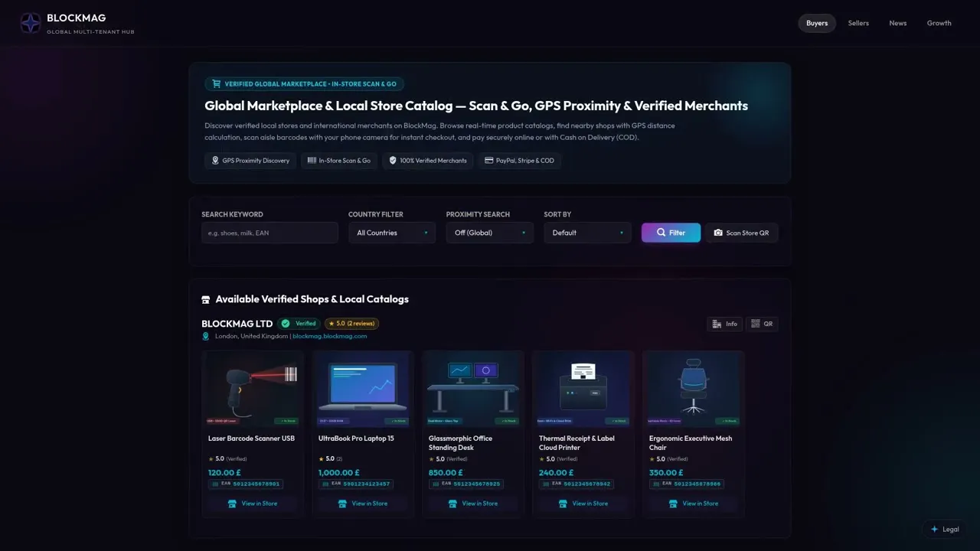The width and height of the screenshot is (980, 551).
Task: Open the BLOCKMAG LTD Info icon button
Action: click(724, 324)
